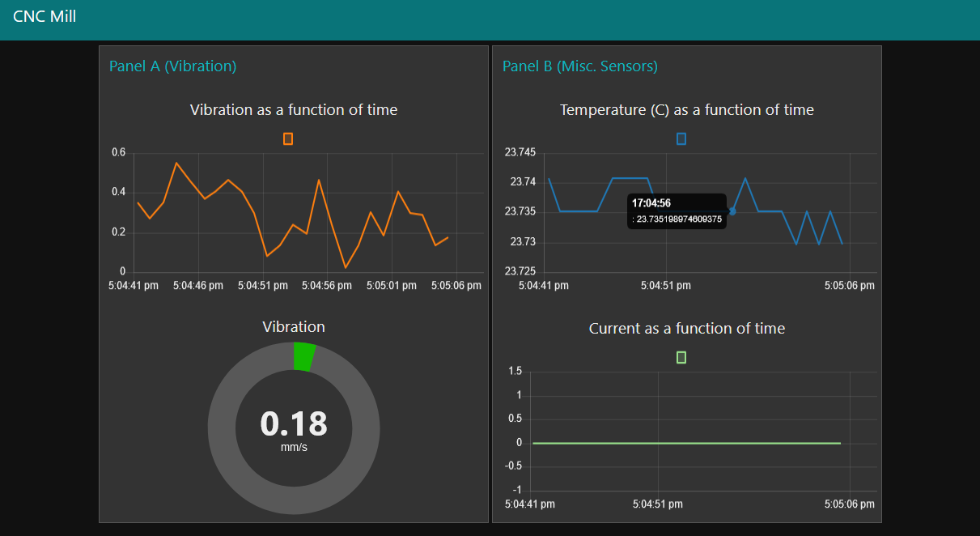The height and width of the screenshot is (536, 980).
Task: Click the 0.18 vibration gauge value
Action: tap(294, 423)
